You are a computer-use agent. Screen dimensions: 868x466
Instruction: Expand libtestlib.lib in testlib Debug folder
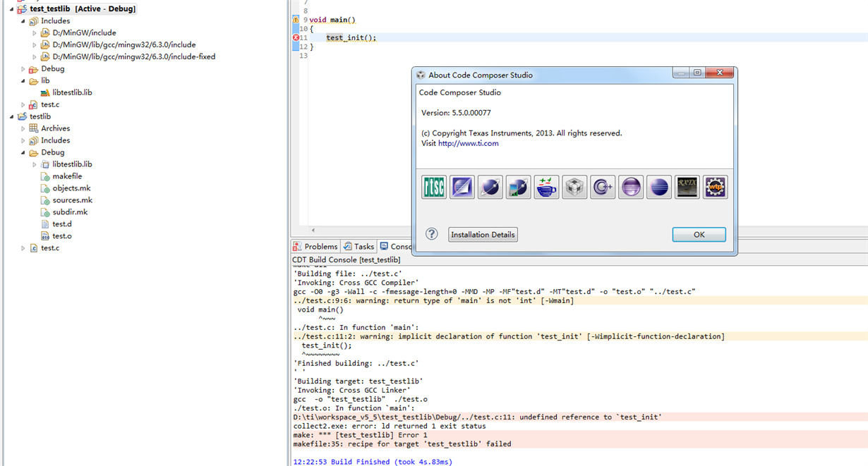[x=35, y=165]
